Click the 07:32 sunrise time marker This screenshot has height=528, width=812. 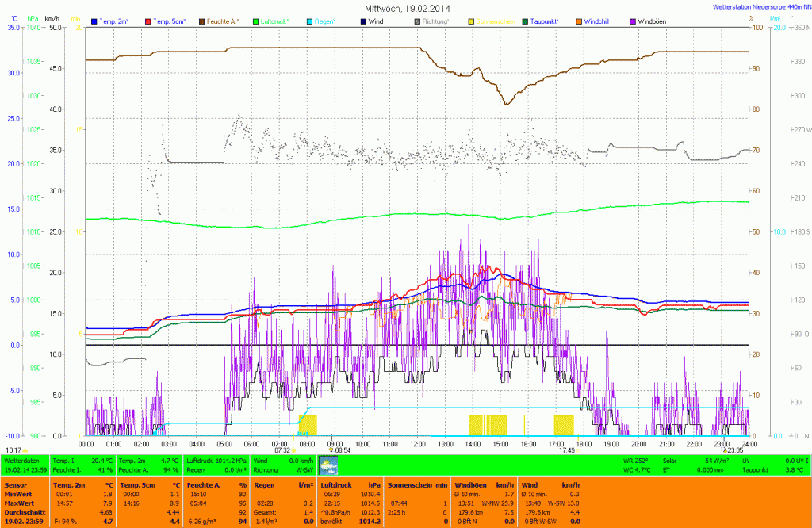coord(283,450)
